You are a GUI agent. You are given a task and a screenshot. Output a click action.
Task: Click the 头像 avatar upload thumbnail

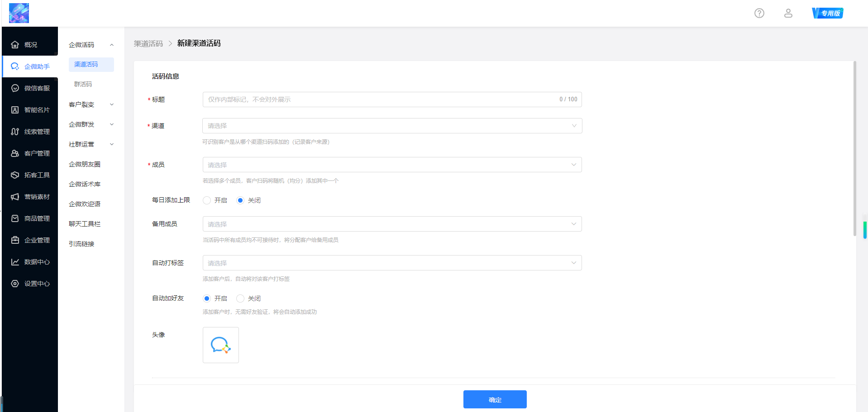pos(221,345)
